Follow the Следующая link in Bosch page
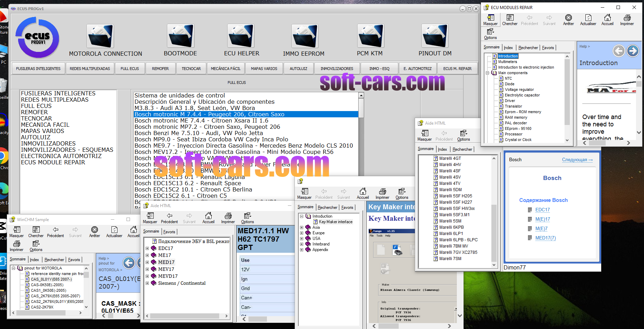The image size is (644, 329). (x=577, y=160)
